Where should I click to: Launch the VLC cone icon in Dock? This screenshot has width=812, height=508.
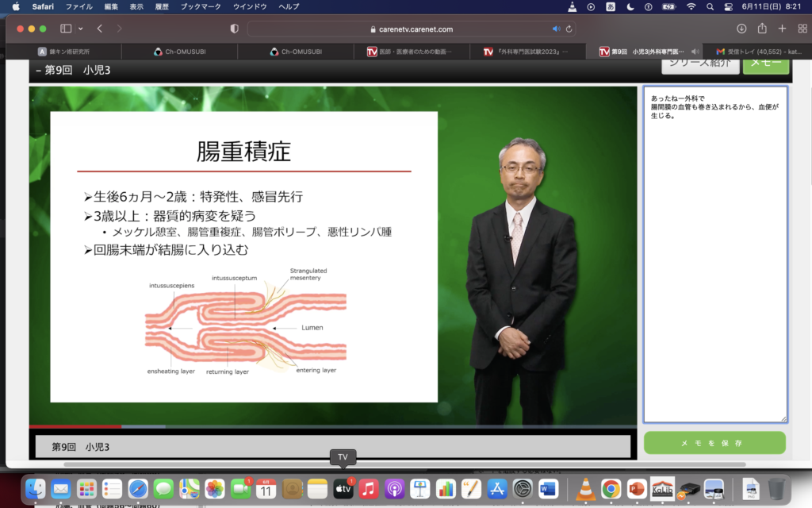pos(585,489)
